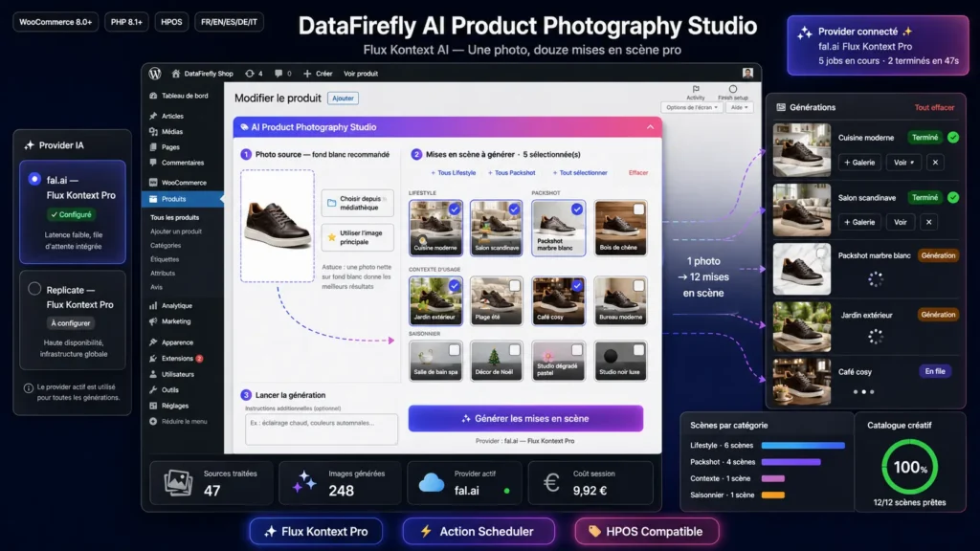Image resolution: width=980 pixels, height=551 pixels.
Task: Check the Bois de chêne scene
Action: coord(638,209)
